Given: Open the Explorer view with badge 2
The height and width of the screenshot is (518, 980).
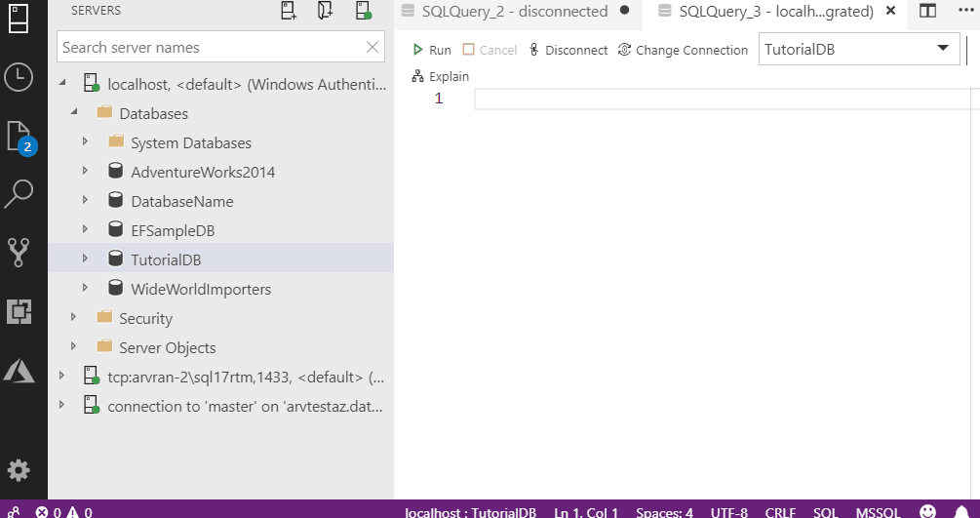Looking at the screenshot, I should point(19,136).
